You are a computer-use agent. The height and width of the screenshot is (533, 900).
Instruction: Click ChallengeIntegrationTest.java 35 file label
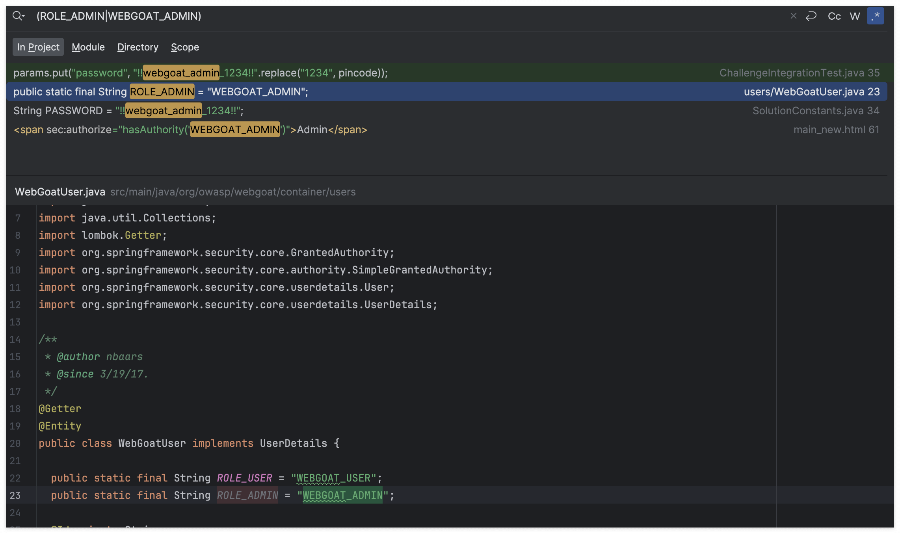tap(799, 73)
